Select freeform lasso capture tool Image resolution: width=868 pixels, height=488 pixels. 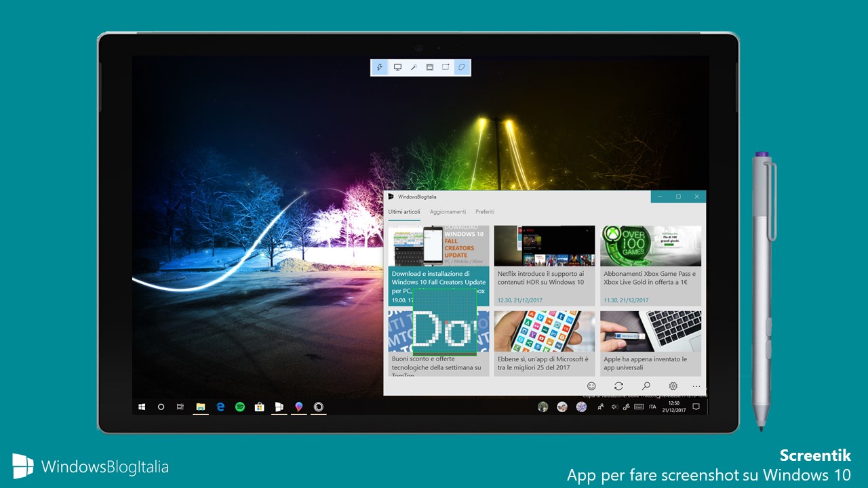(462, 67)
